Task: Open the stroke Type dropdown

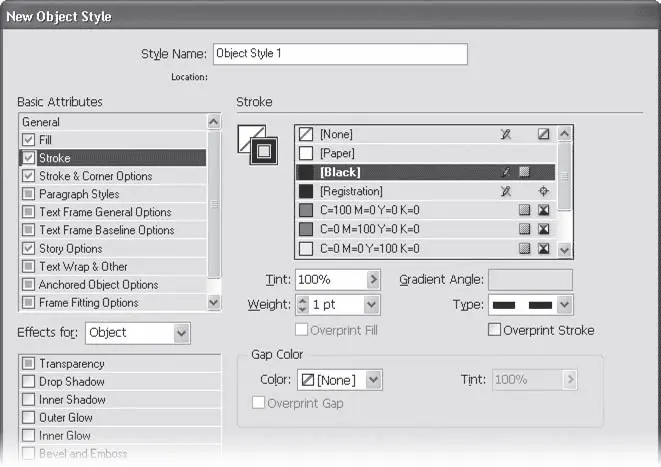Action: [x=564, y=305]
